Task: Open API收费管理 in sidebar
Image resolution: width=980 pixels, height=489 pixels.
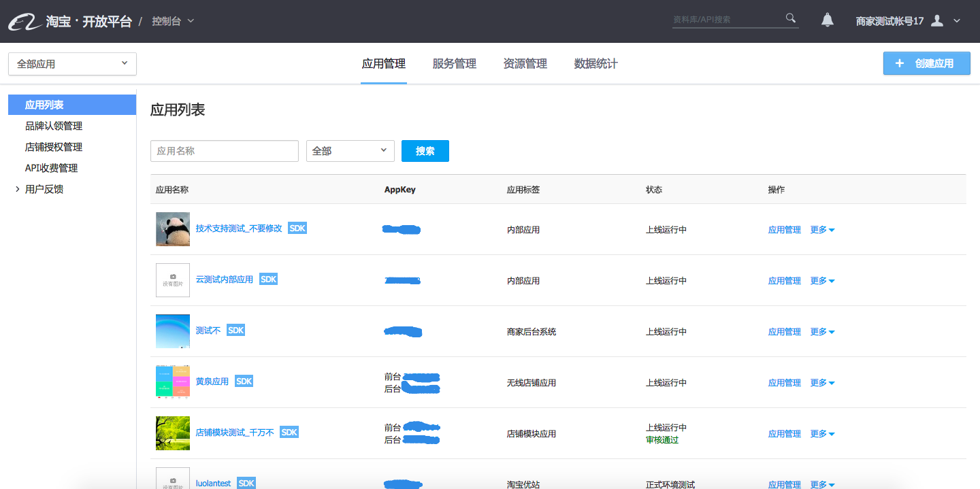Action: tap(52, 168)
